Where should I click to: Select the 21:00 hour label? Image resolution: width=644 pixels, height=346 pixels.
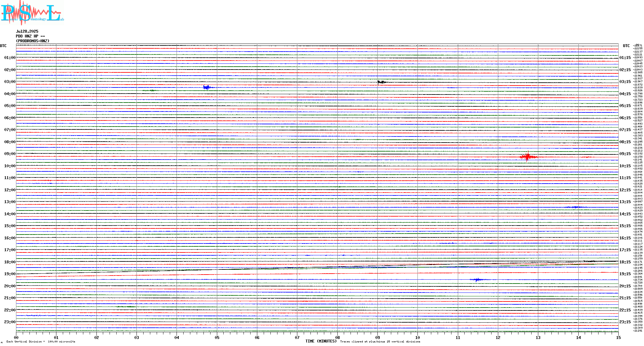pyautogui.click(x=10, y=298)
